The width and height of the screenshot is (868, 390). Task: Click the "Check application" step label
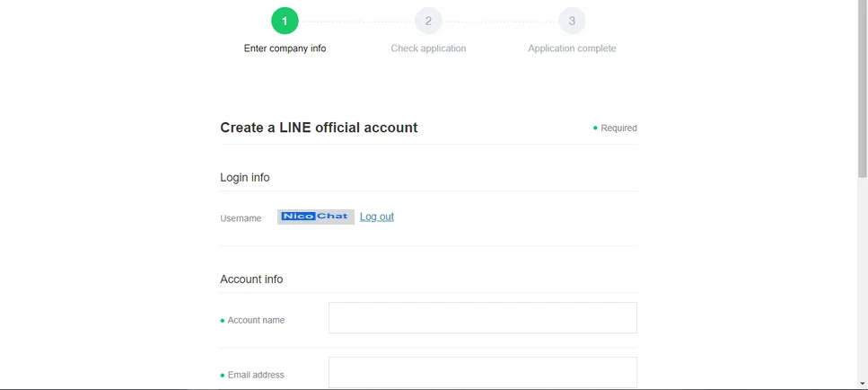[x=428, y=49]
